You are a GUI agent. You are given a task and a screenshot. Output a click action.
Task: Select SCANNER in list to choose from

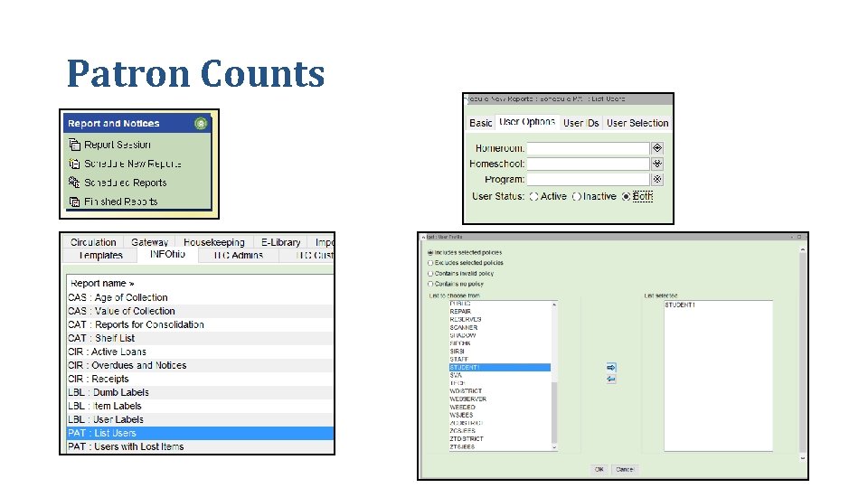463,327
